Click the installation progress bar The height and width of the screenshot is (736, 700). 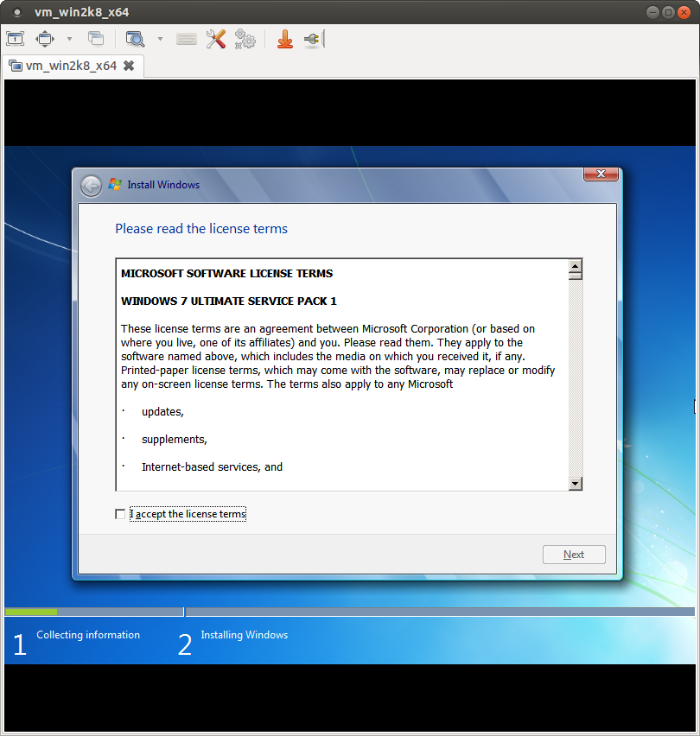coord(93,612)
